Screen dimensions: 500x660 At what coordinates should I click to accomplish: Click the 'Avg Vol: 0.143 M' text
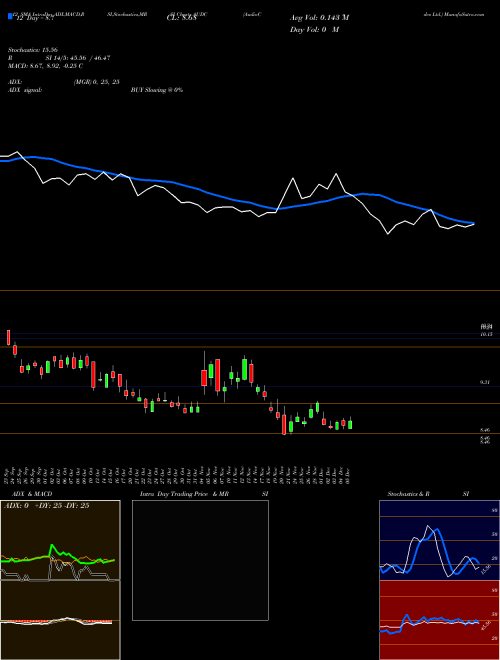319,18
